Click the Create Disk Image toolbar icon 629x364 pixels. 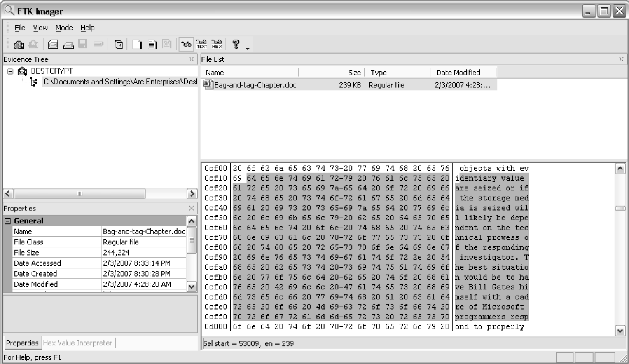53,44
